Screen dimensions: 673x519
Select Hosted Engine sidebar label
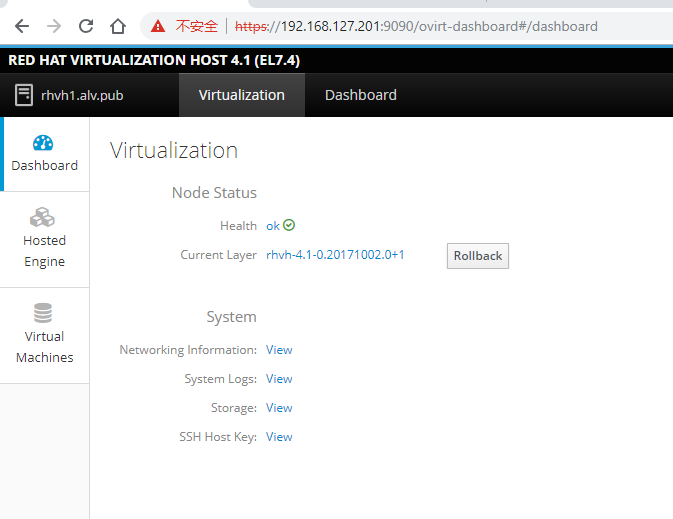[x=45, y=251]
